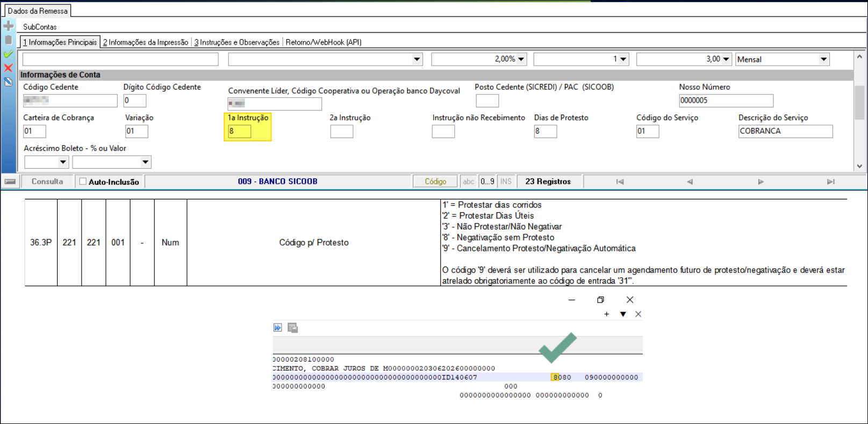Click the Dígito Código Cedente field

coord(134,100)
